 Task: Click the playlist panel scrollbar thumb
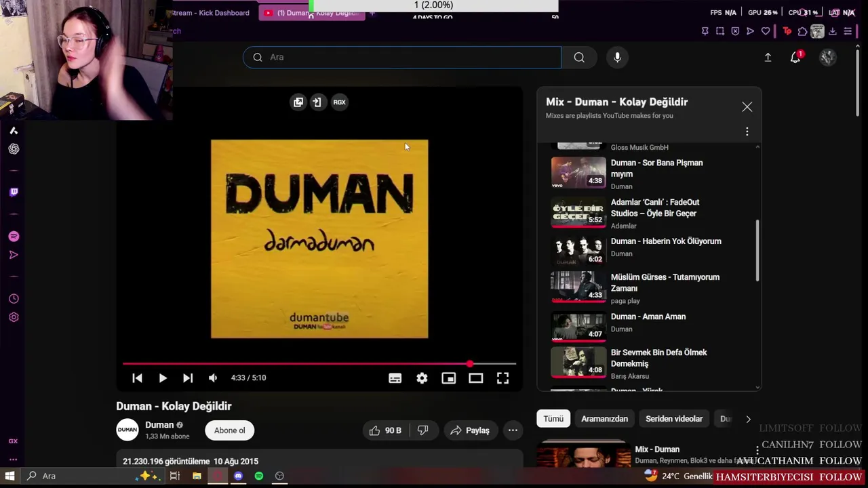tap(757, 251)
